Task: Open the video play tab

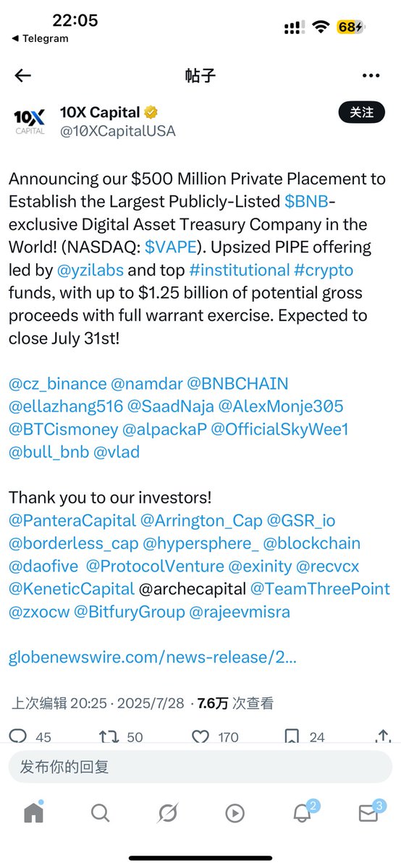Action: coord(235,813)
